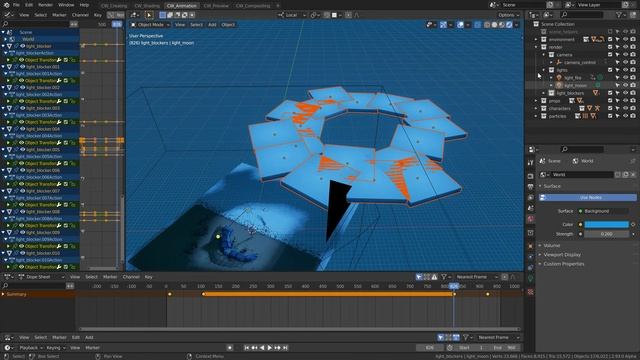This screenshot has height=360, width=640.
Task: Expand the environment collection
Action: [536, 40]
